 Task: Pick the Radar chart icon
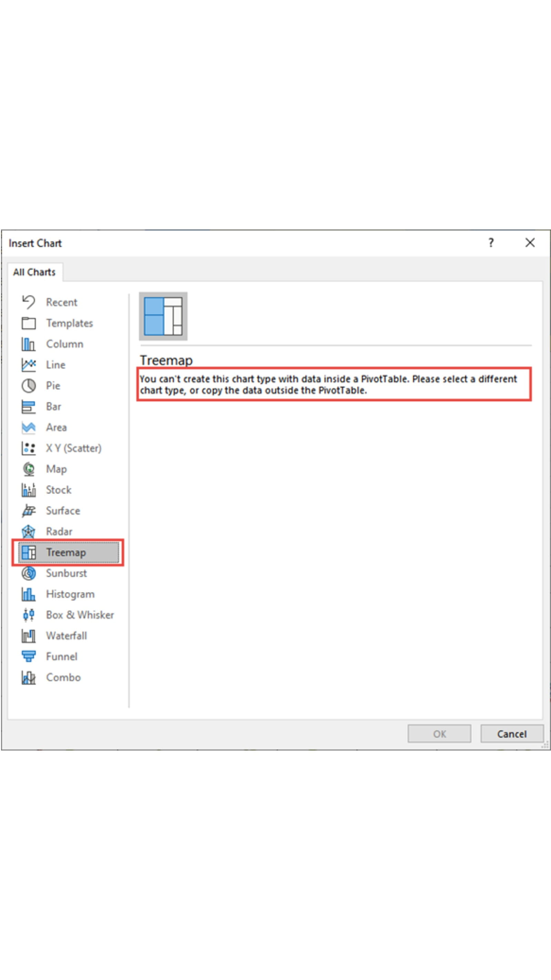click(29, 531)
